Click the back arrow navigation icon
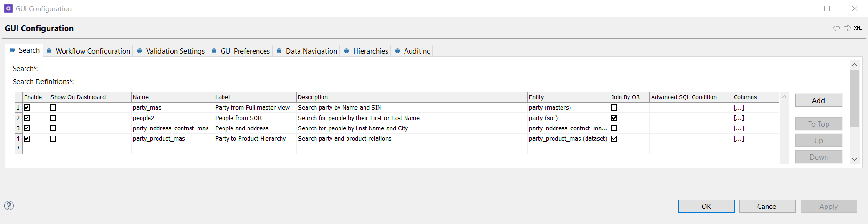This screenshot has height=224, width=868. [836, 28]
